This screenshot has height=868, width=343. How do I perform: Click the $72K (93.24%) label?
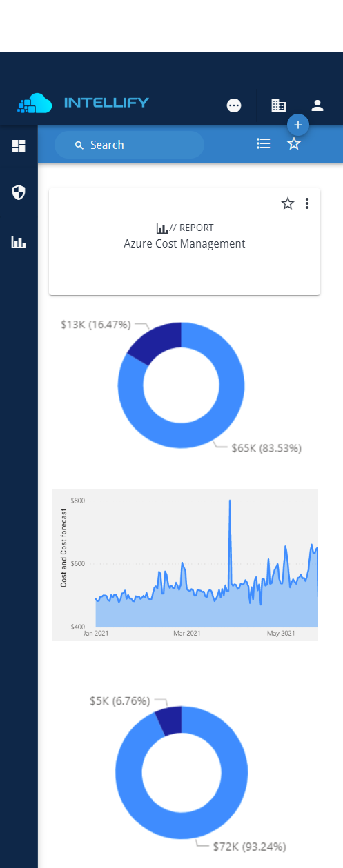[x=249, y=846]
